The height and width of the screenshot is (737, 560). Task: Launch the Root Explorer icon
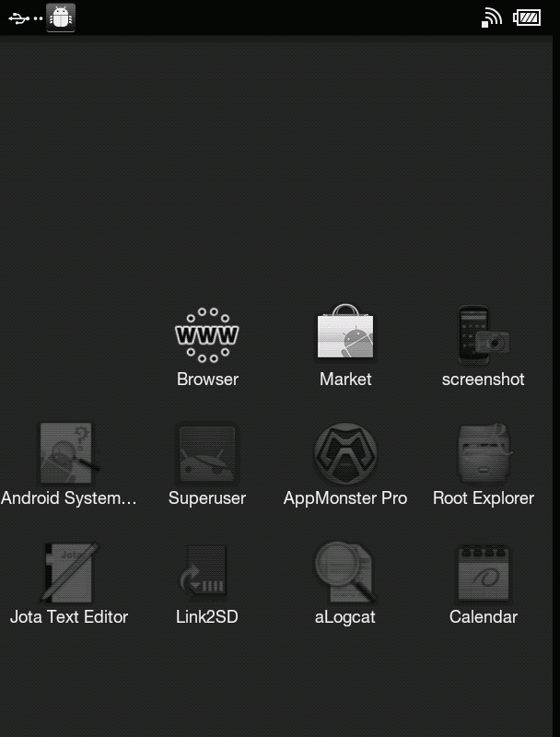tap(484, 453)
